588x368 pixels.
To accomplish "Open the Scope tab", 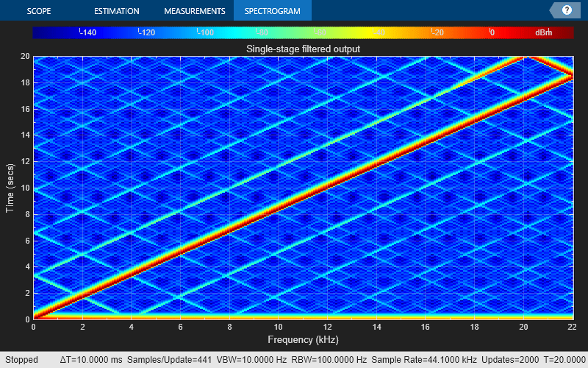I will pyautogui.click(x=40, y=11).
